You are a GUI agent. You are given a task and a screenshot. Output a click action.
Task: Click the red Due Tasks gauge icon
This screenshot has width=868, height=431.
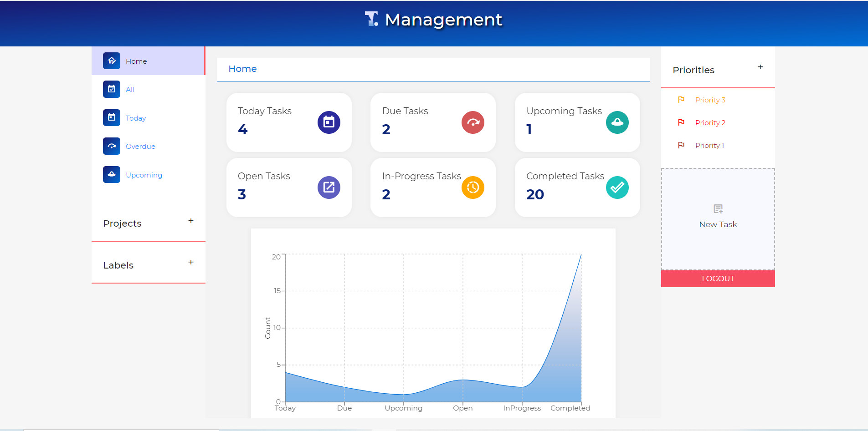coord(473,122)
